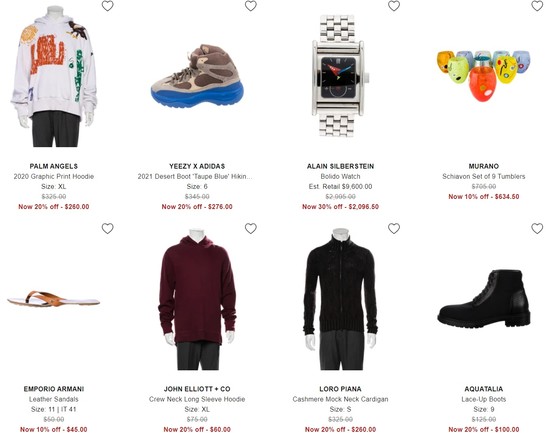Image resolution: width=550 pixels, height=433 pixels.
Task: Click heart icon for Yeezy x Adidas boot
Action: tap(251, 6)
